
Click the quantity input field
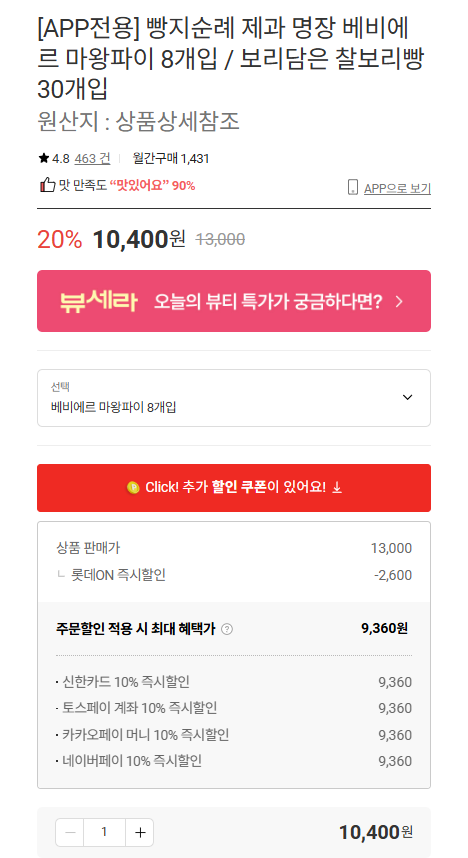click(x=105, y=832)
